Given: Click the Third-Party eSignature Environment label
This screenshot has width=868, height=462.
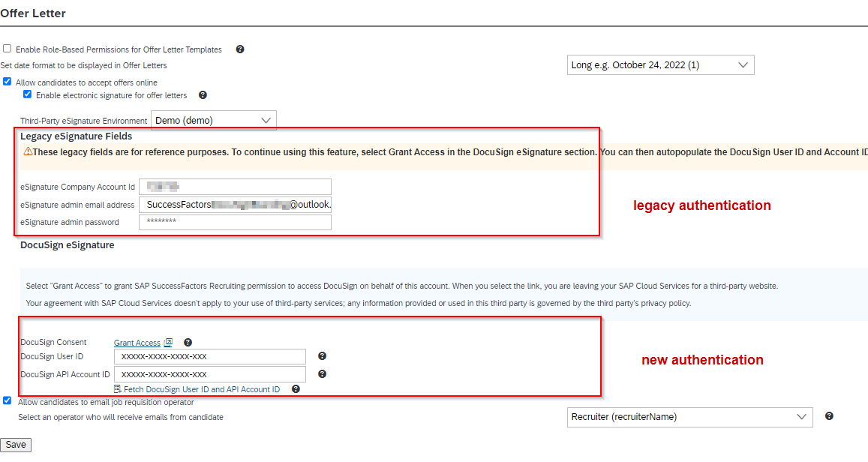Looking at the screenshot, I should pos(84,121).
